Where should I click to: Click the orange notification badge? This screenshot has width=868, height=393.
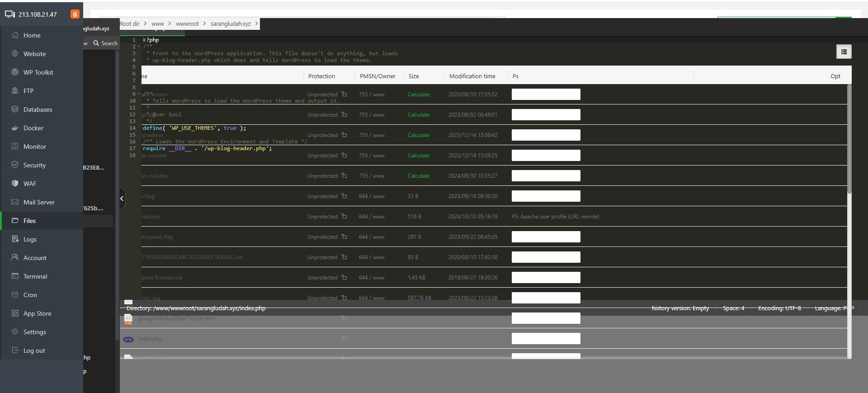click(x=75, y=14)
